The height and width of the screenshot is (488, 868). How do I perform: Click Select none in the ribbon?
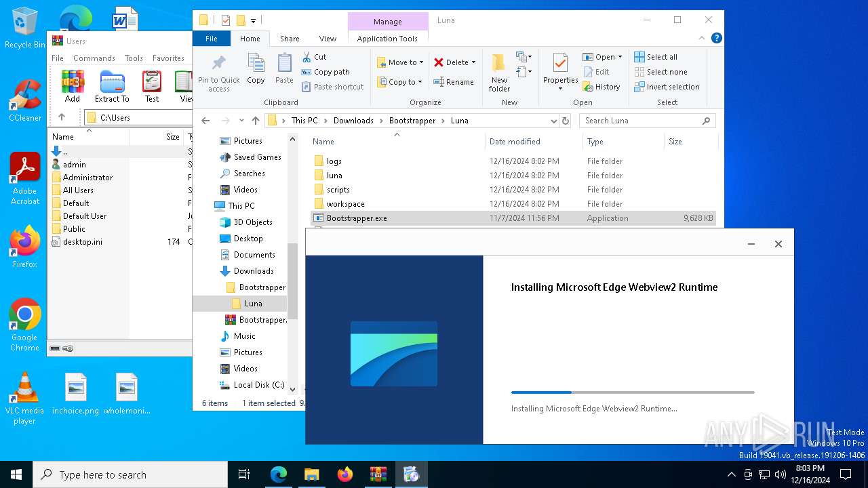tap(660, 72)
